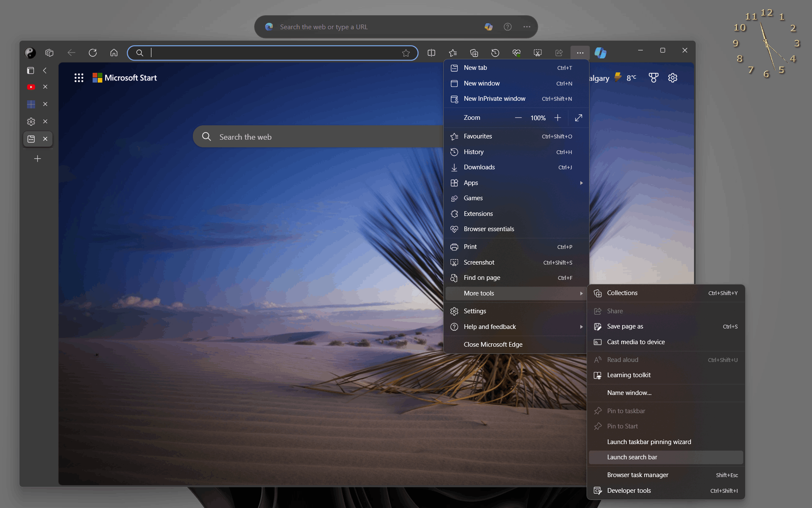
Task: Refresh the page with reload icon
Action: click(93, 53)
